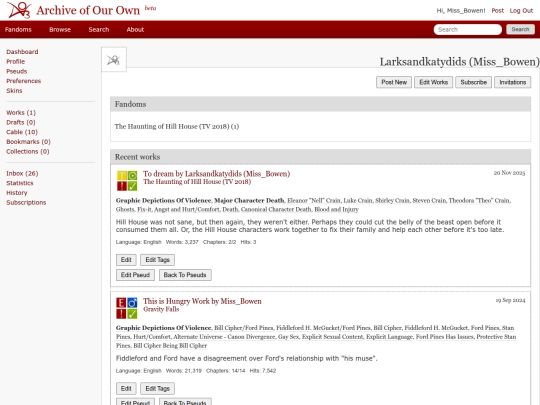
Task: Open Pseuds in the sidebar
Action: 17,71
